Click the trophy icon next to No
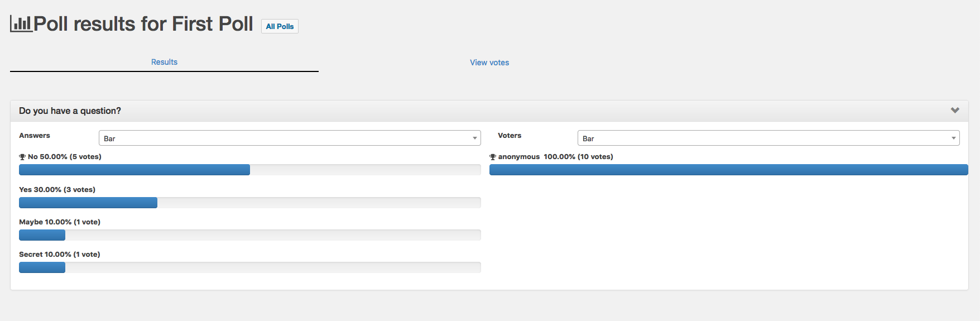The image size is (980, 321). pos(22,157)
